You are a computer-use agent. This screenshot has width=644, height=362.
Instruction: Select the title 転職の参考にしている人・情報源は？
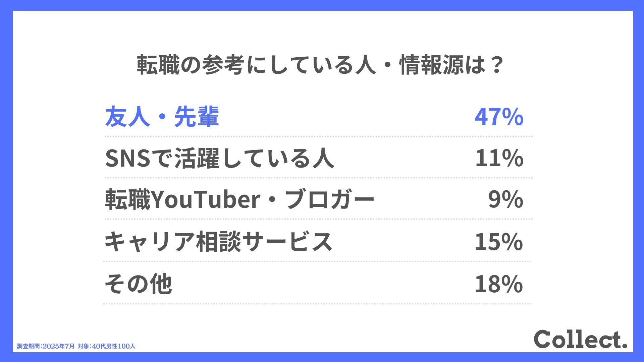click(x=320, y=65)
